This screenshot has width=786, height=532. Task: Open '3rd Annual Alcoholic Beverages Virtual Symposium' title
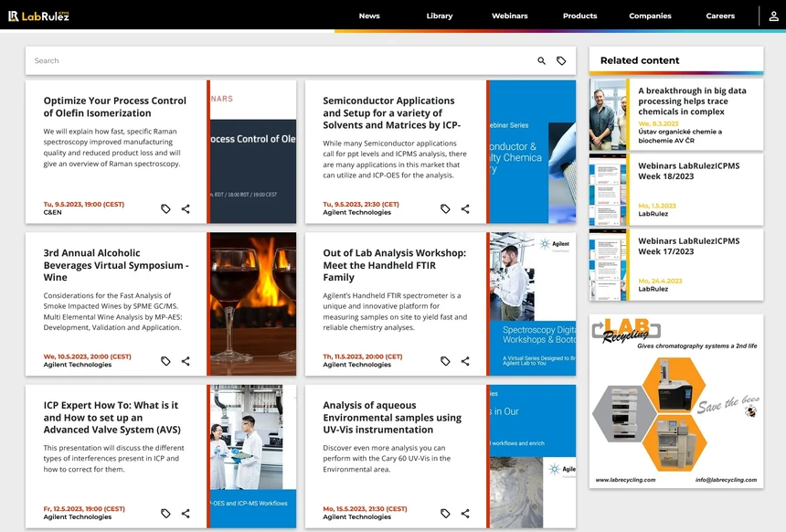click(116, 265)
